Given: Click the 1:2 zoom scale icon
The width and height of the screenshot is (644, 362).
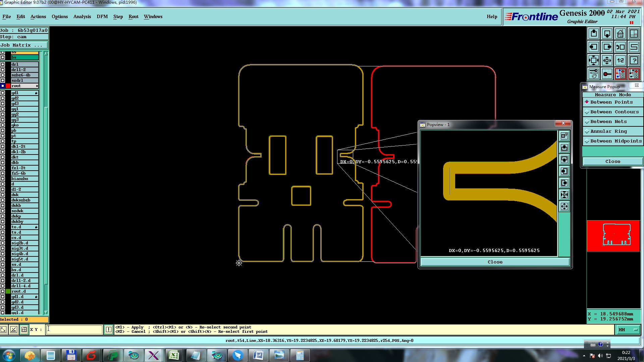Looking at the screenshot, I should pos(620,60).
